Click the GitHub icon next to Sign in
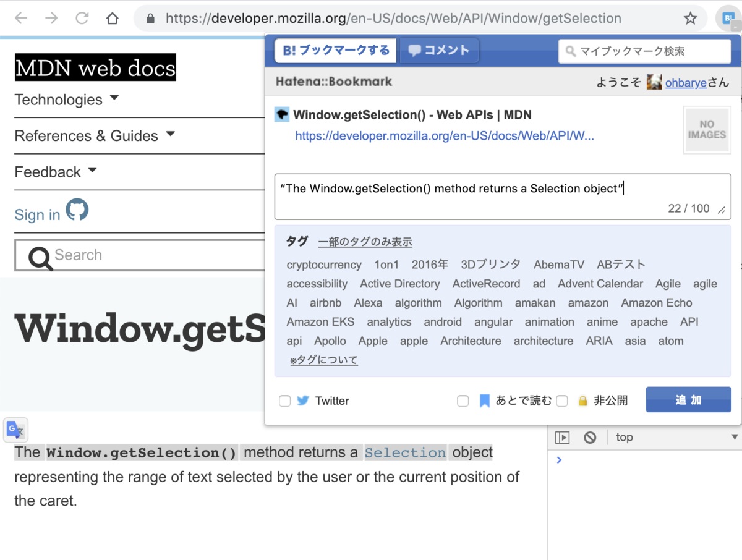 tap(77, 210)
